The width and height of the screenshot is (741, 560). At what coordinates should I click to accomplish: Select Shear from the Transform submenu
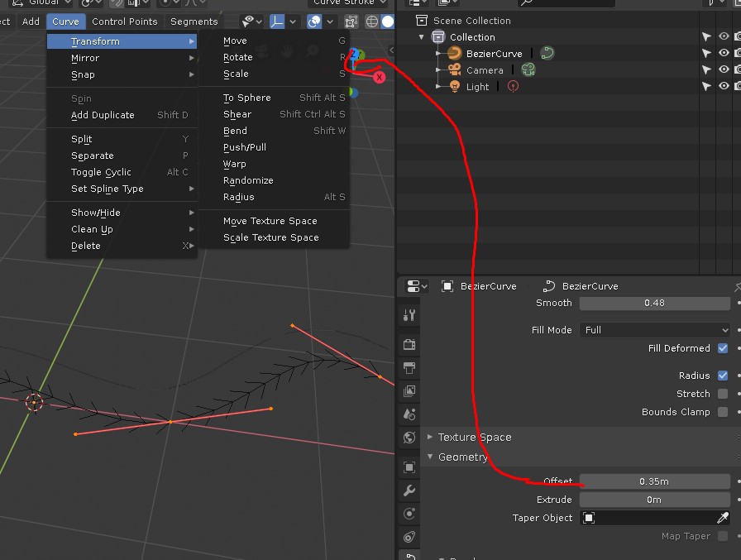pyautogui.click(x=275, y=114)
